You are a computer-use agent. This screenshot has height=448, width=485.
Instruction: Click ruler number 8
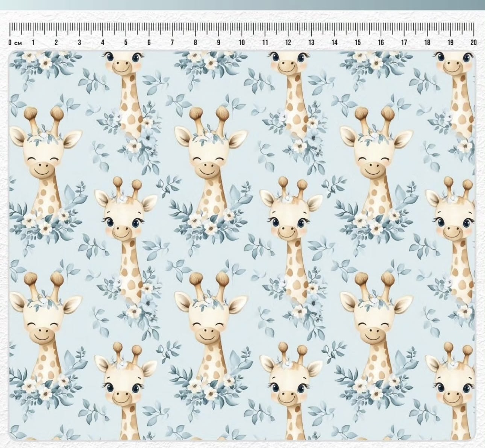point(196,42)
